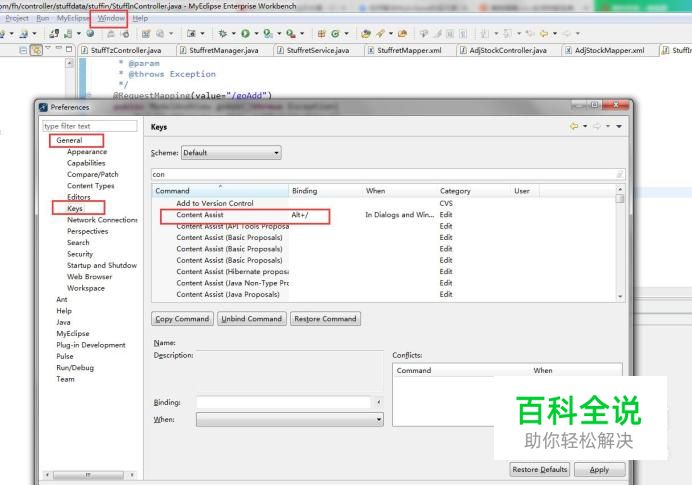Click the green Run button in toolbar

[245, 34]
